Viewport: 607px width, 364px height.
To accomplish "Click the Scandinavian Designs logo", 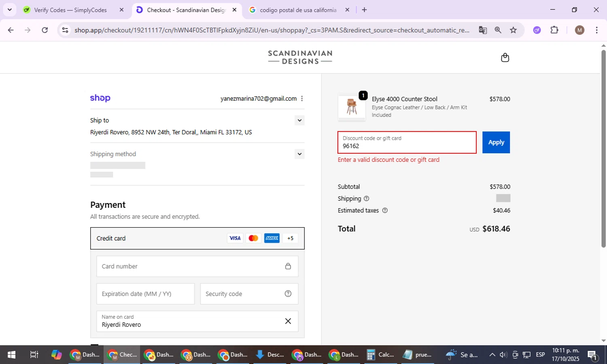I will point(300,57).
